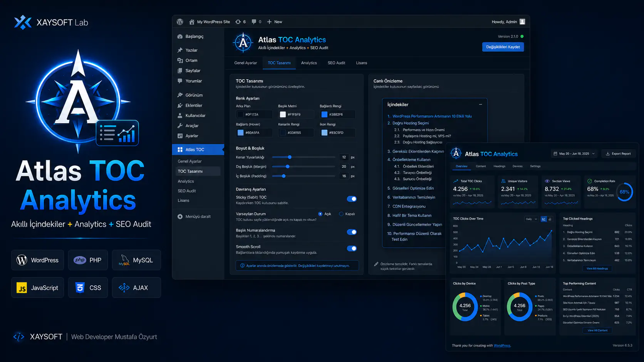Image resolution: width=644 pixels, height=362 pixels.
Task: Switch to the Genel Ayarlar tab
Action: coord(245,63)
